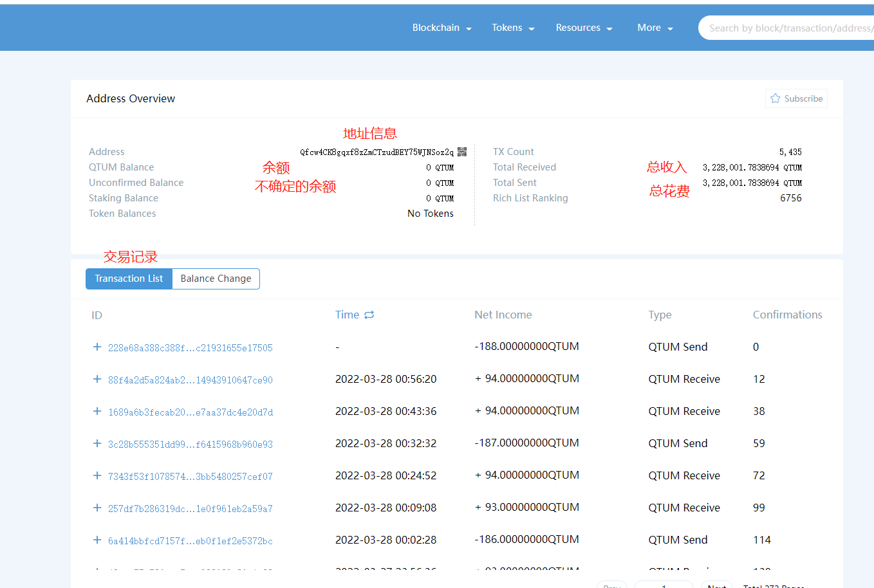Viewport: 874px width, 588px height.
Task: Open transaction link 228e68a388c388f...c21931655e17505
Action: coord(191,348)
